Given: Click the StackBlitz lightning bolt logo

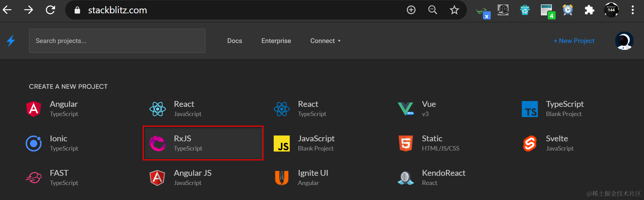Looking at the screenshot, I should click(11, 41).
